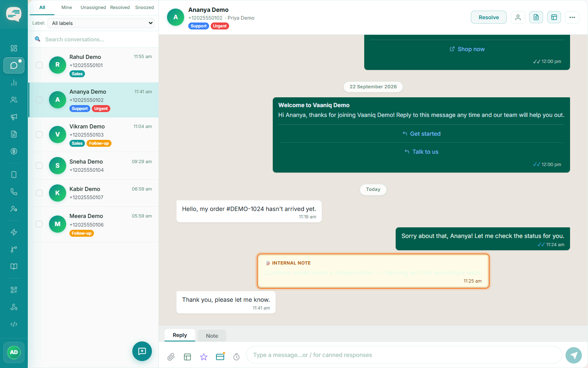Viewport: 588px width, 368px height.
Task: Click the Talk to us quick reply
Action: point(421,152)
